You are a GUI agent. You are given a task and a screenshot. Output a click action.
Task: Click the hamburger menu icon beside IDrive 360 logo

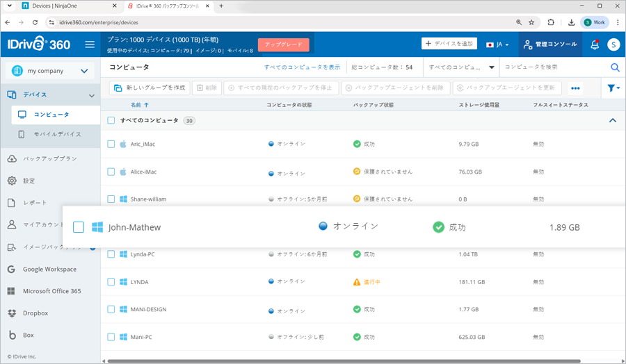tap(90, 44)
